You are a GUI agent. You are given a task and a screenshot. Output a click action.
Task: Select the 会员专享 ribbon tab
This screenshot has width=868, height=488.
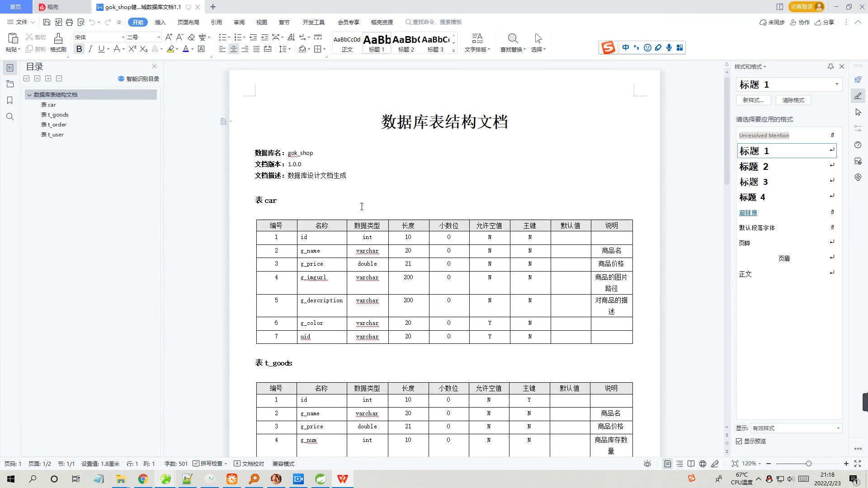(348, 22)
